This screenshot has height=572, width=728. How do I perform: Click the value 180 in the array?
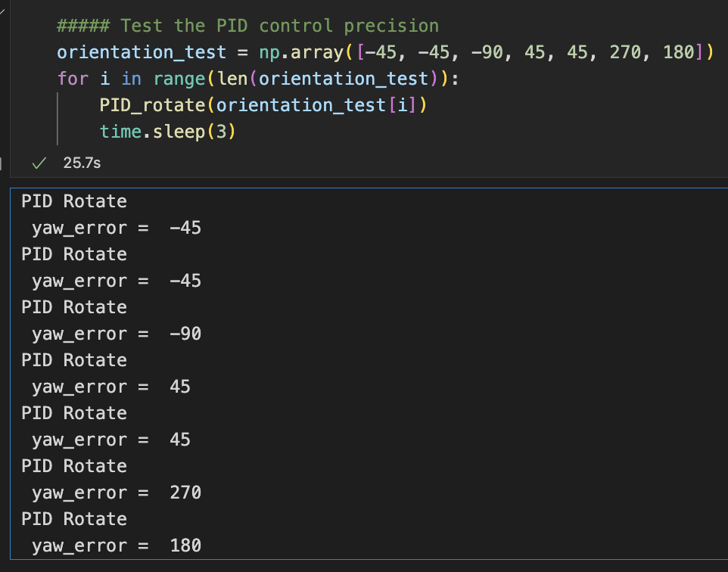[678, 52]
